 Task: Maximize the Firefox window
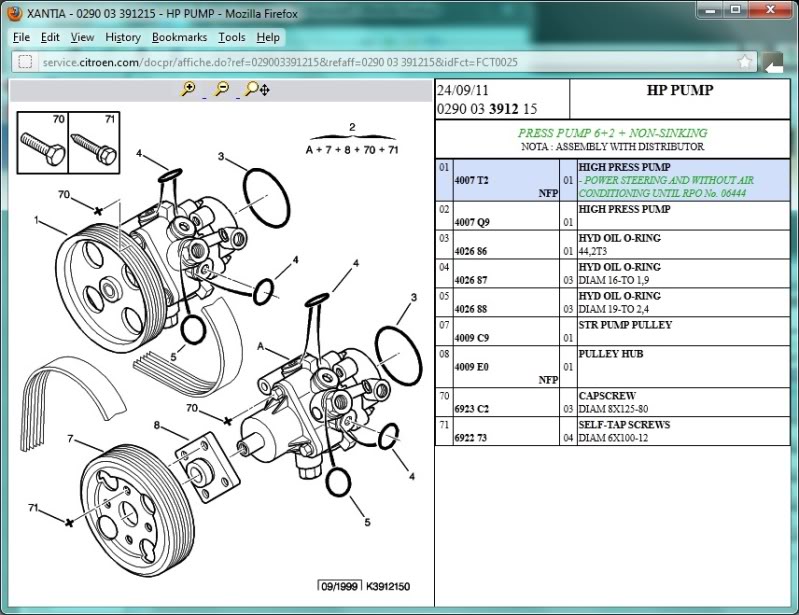(735, 9)
